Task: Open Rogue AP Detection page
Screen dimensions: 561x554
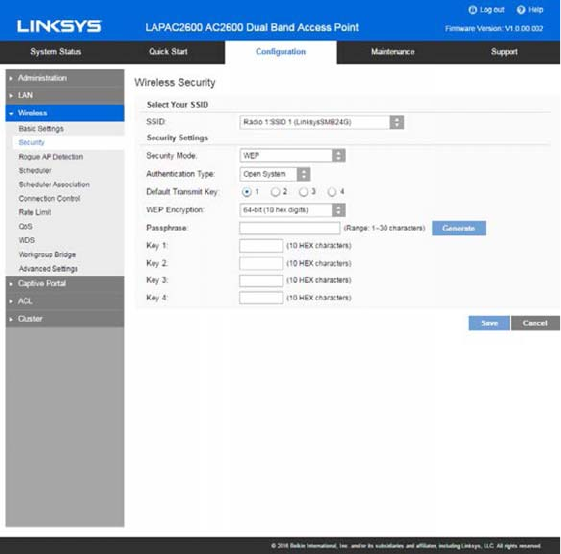Action: coord(51,157)
